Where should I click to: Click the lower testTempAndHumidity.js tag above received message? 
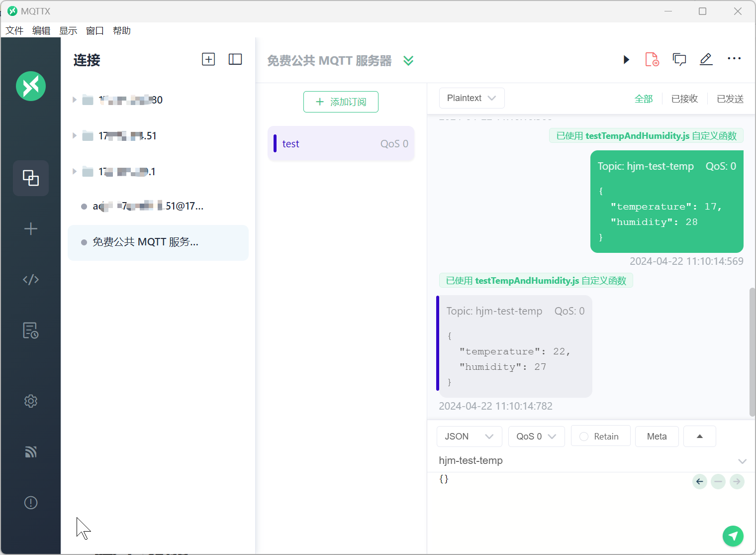coord(536,281)
